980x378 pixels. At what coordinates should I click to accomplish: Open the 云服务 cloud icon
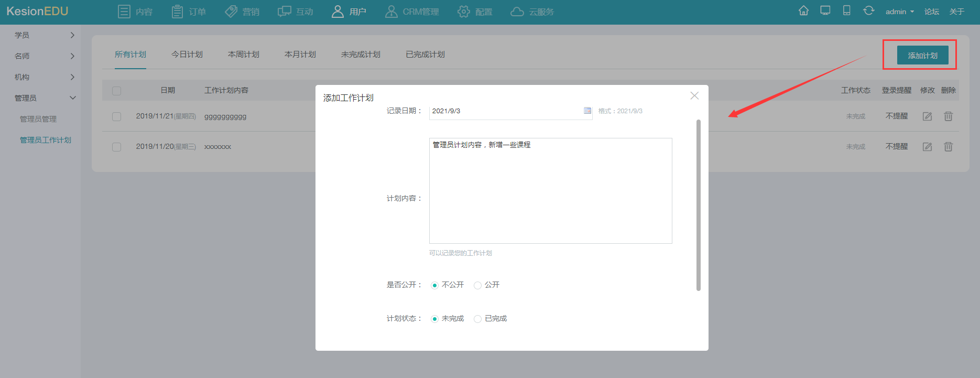click(x=517, y=12)
